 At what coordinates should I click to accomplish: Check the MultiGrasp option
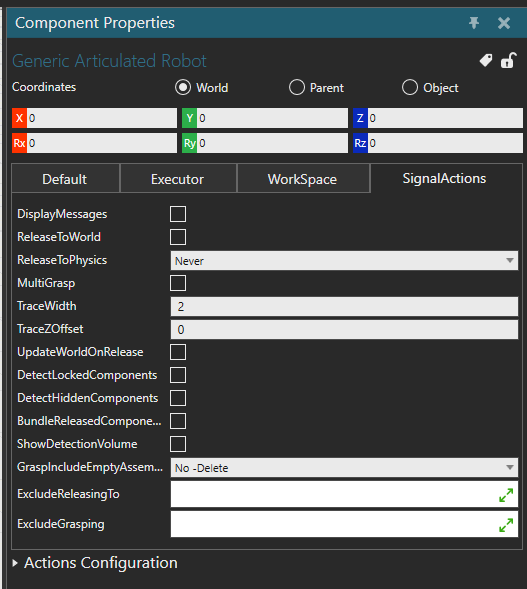tap(178, 283)
